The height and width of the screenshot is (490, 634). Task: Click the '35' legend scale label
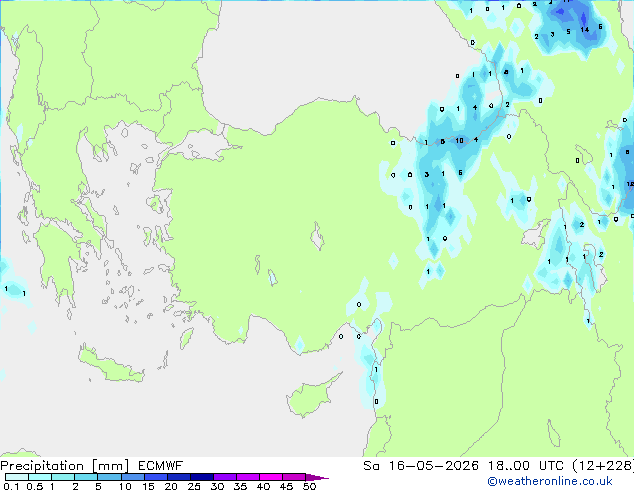[x=240, y=486]
